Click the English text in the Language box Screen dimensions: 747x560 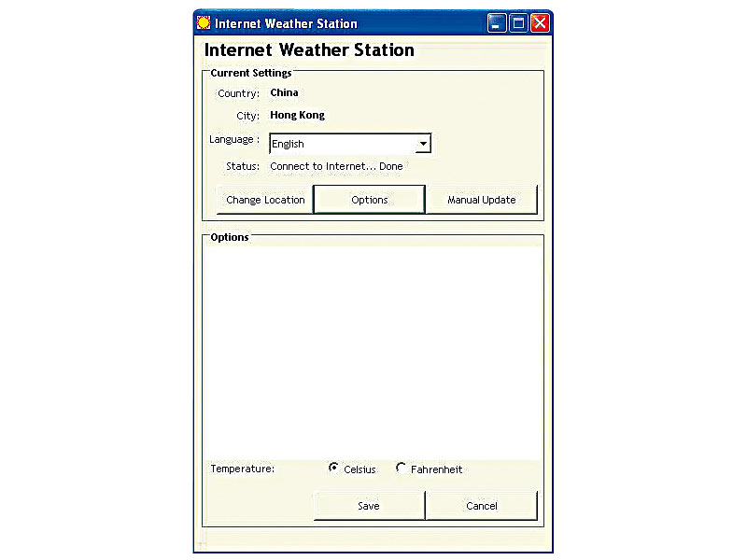[289, 145]
